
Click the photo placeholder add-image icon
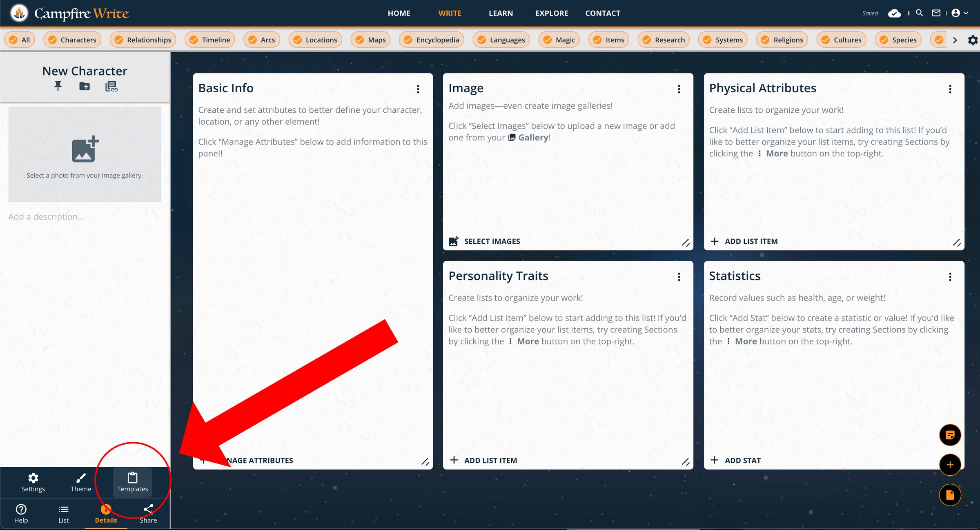pyautogui.click(x=85, y=149)
